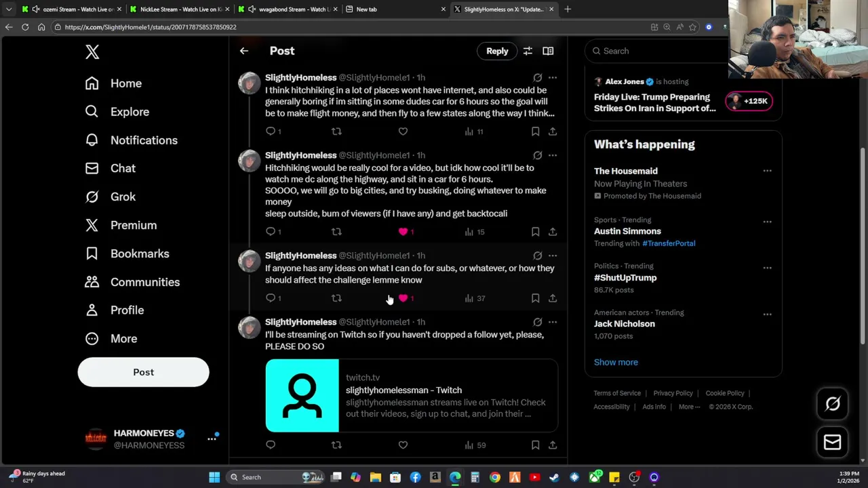Repost the hitchhiking internet tweet
The image size is (868, 488).
[336, 131]
